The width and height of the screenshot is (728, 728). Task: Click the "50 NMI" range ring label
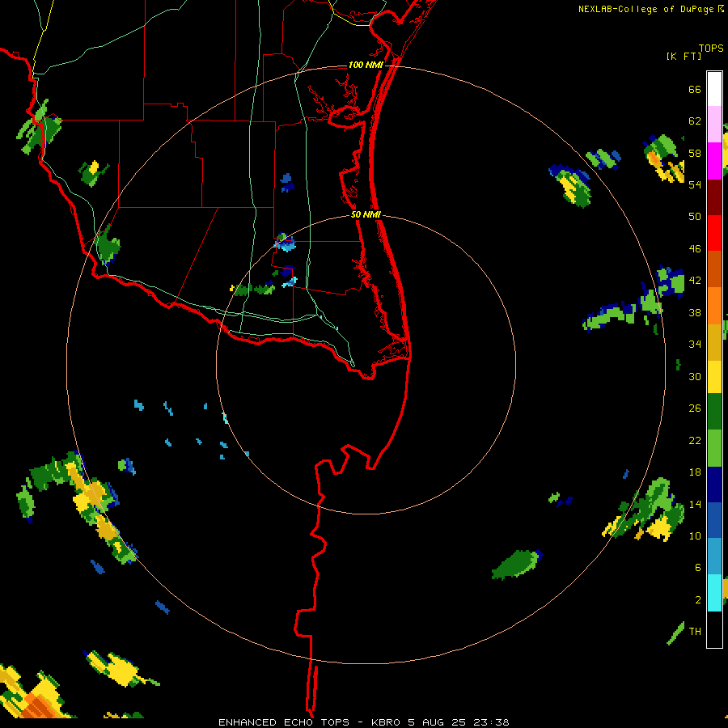click(366, 214)
